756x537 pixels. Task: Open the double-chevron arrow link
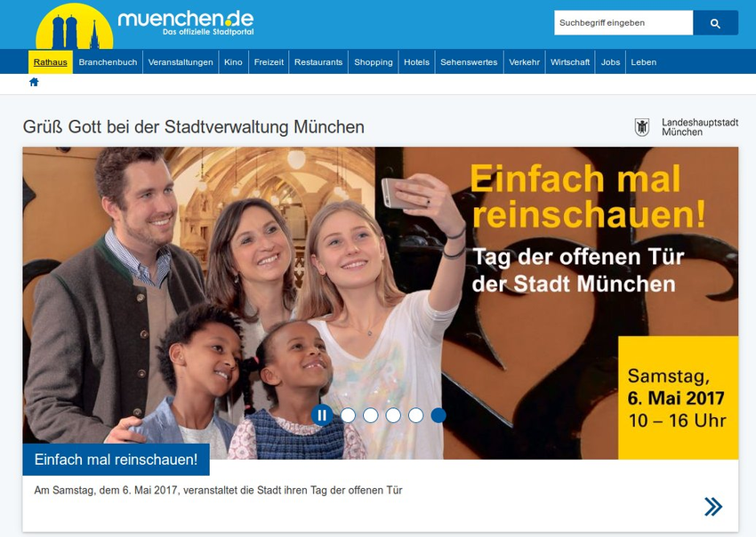(713, 506)
